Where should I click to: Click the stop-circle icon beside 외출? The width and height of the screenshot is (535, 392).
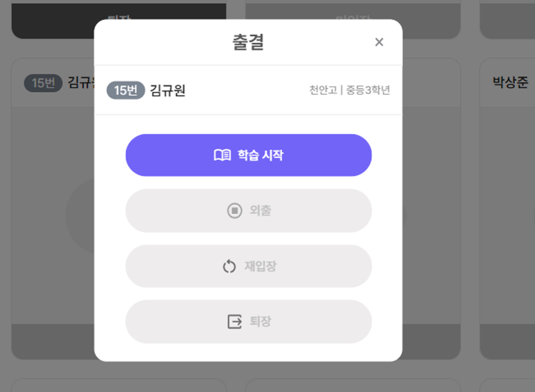point(234,211)
